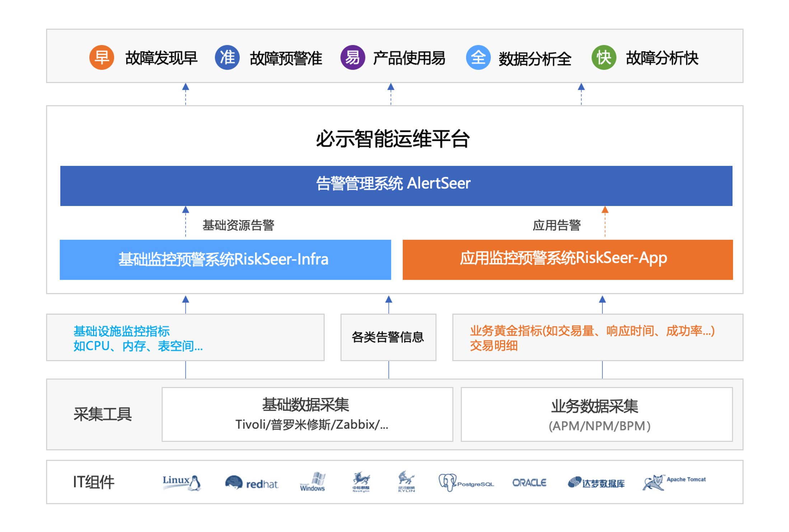
Task: Click the 各类告警信息 box
Action: click(x=388, y=337)
